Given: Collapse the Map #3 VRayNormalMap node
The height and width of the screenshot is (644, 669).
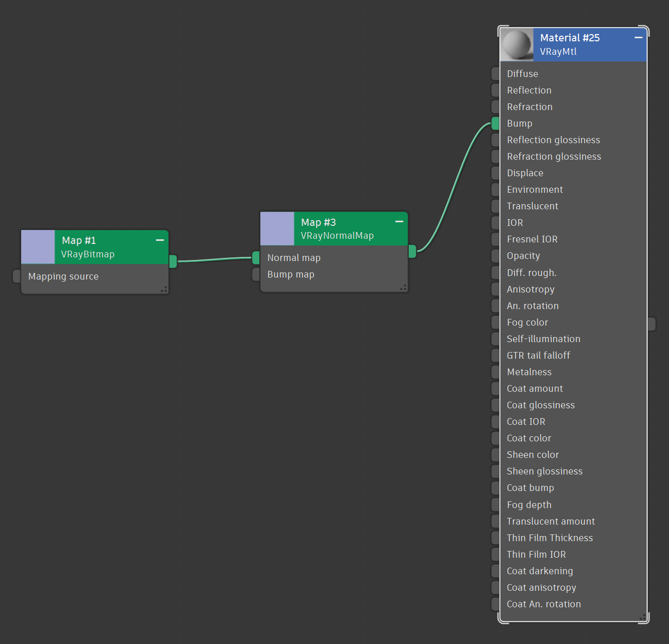Looking at the screenshot, I should click(x=399, y=222).
